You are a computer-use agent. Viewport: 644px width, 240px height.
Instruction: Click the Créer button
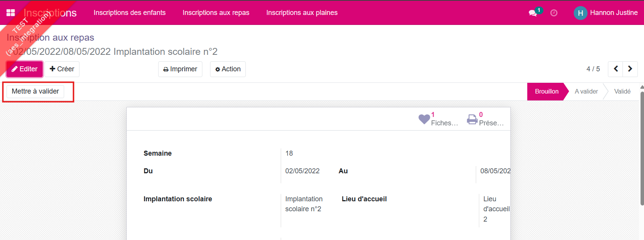(62, 69)
